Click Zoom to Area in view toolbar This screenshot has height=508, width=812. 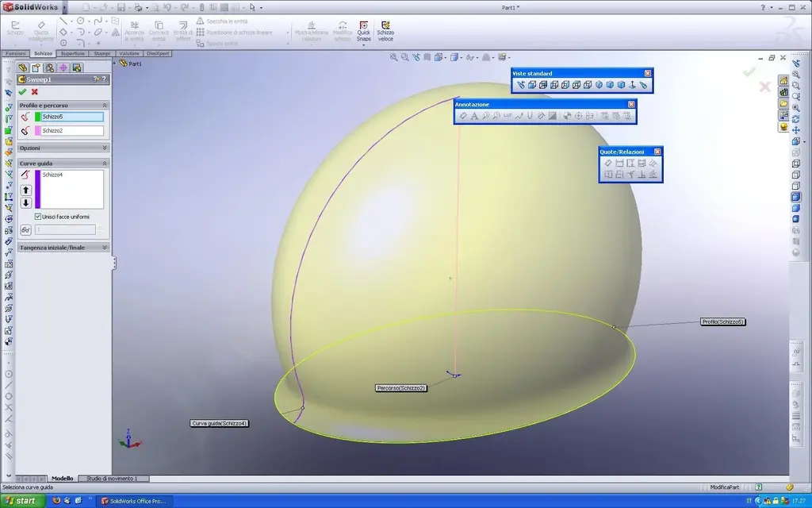click(x=405, y=57)
